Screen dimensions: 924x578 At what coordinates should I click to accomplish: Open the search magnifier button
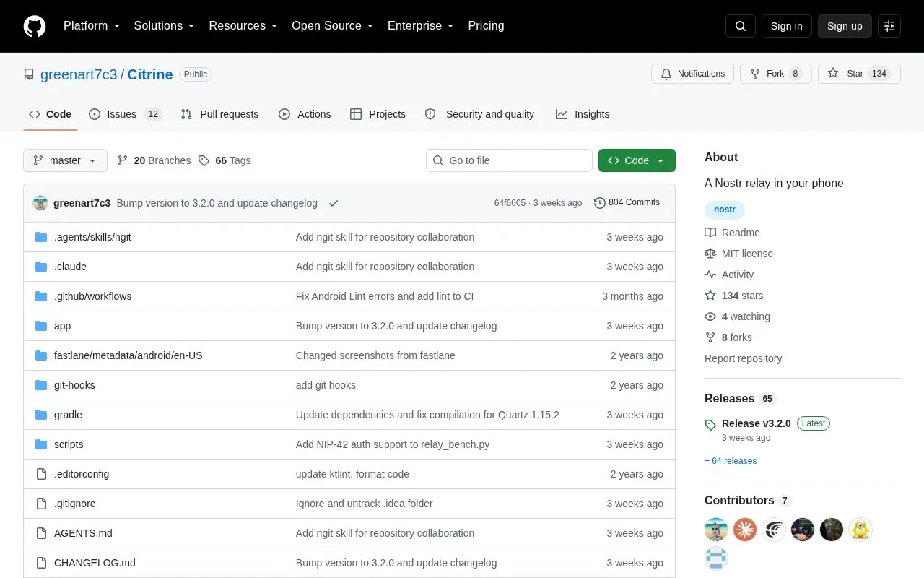(x=741, y=26)
